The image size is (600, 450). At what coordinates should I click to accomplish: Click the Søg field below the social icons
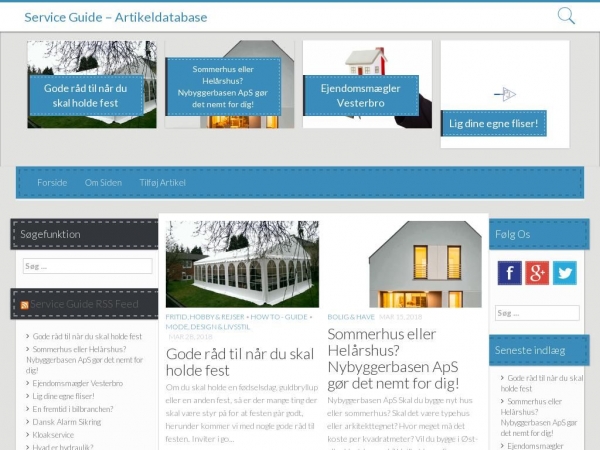click(537, 313)
